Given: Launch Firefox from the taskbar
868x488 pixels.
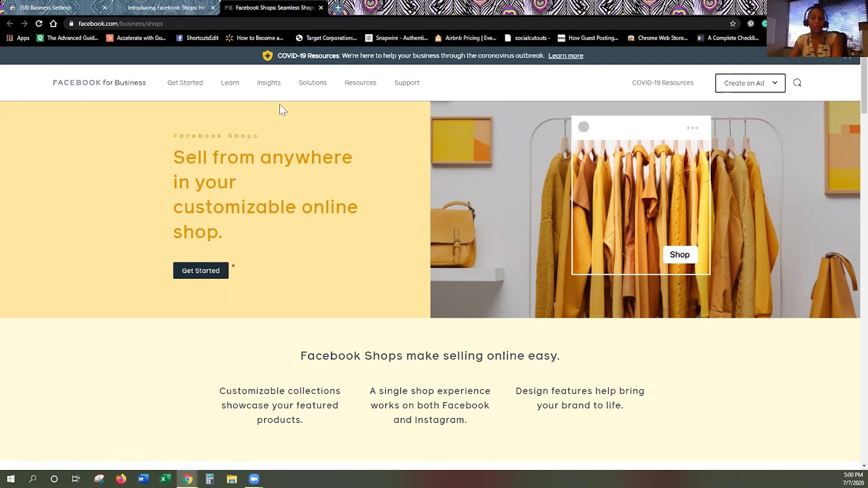Looking at the screenshot, I should pyautogui.click(x=121, y=479).
